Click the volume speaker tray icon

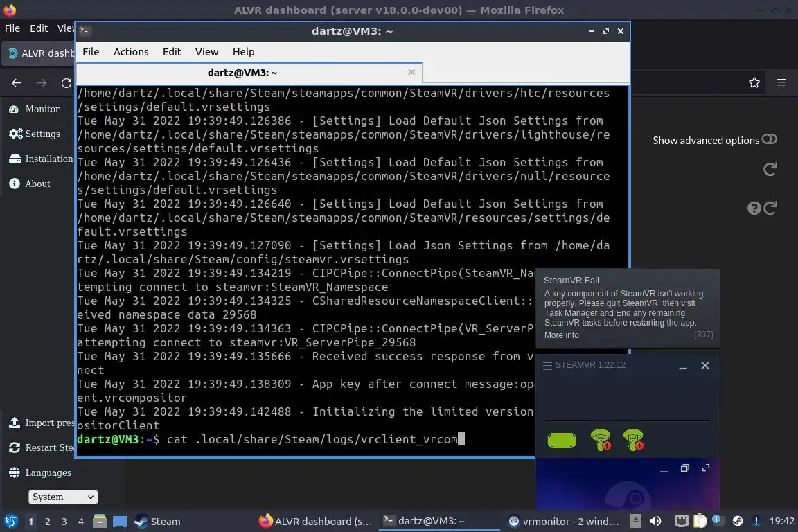(x=655, y=521)
